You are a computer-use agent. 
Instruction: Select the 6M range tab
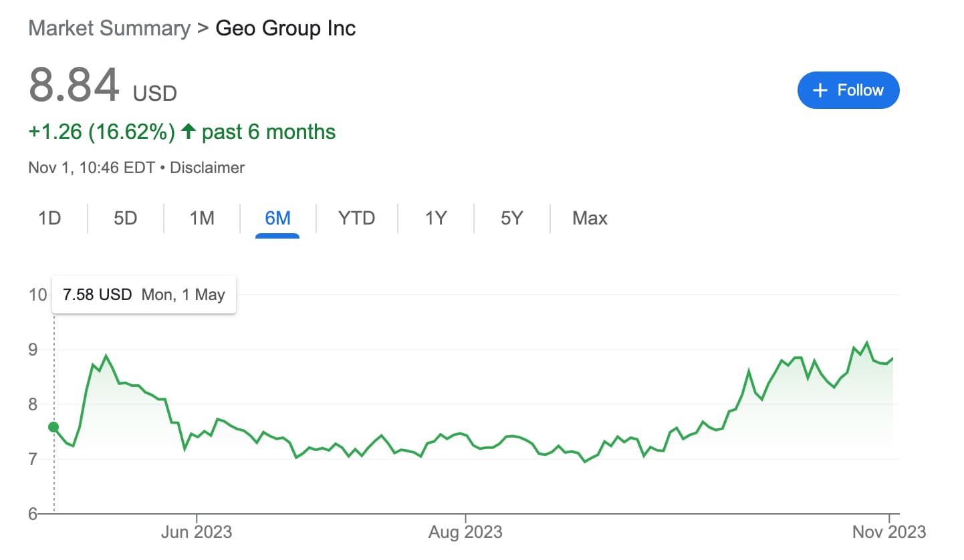point(277,219)
